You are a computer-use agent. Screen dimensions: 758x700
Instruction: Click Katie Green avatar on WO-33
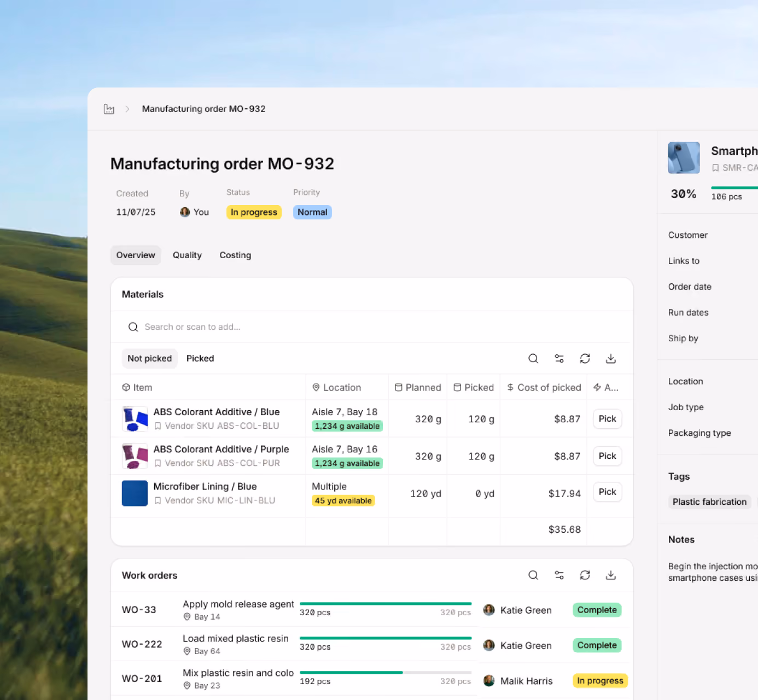[489, 610]
